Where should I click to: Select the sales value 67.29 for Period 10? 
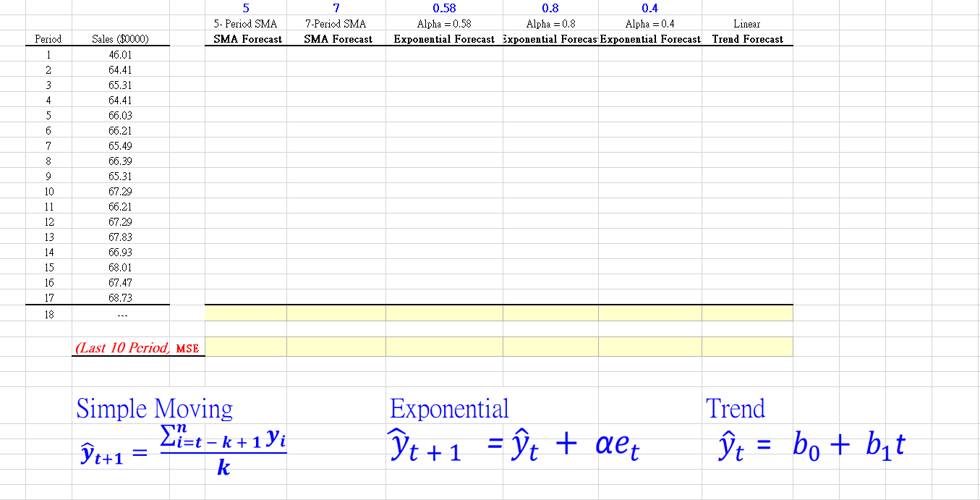pos(119,191)
